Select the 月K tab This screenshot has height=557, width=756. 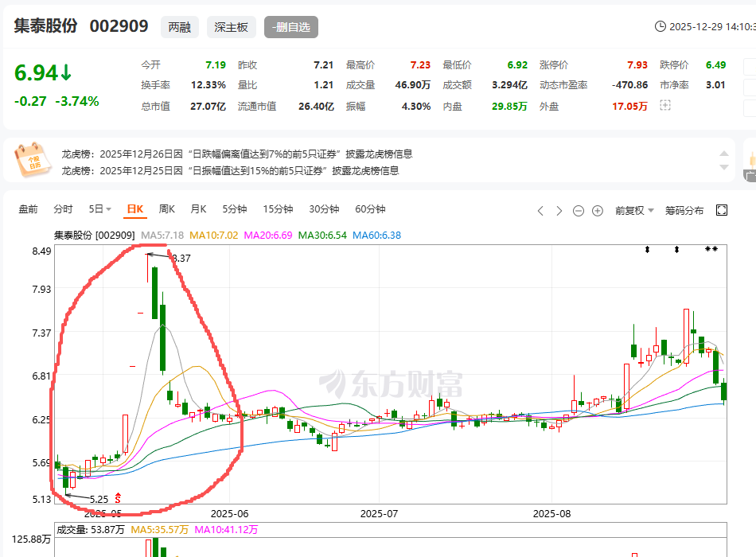(199, 209)
